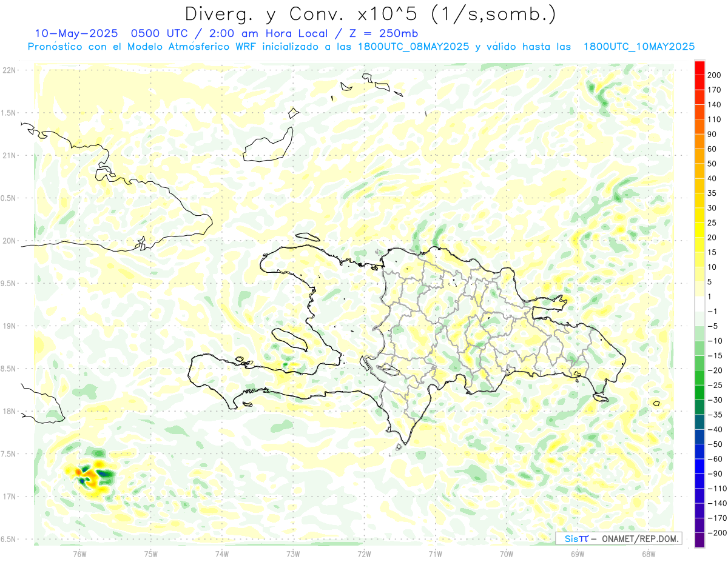Viewport: 728px width, 562px height.
Task: Click the 19N latitude label
Action: 9,326
